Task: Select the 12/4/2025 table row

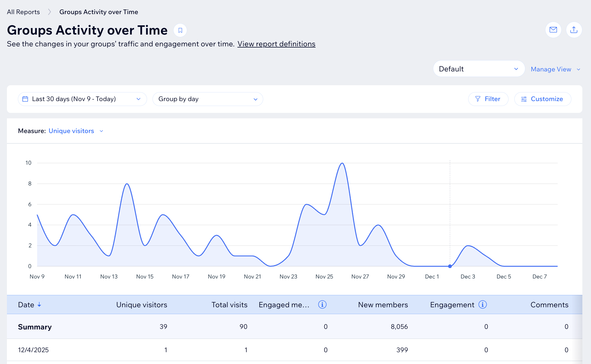Action: [x=33, y=350]
